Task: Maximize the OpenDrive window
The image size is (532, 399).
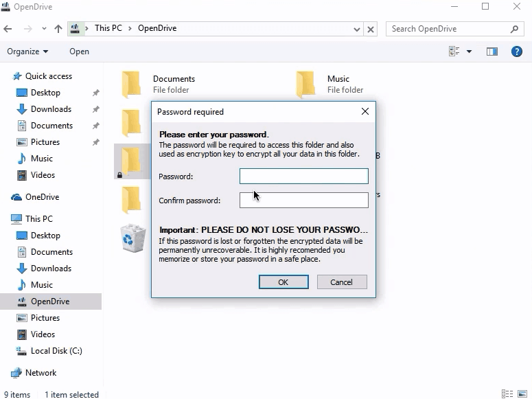Action: click(485, 6)
